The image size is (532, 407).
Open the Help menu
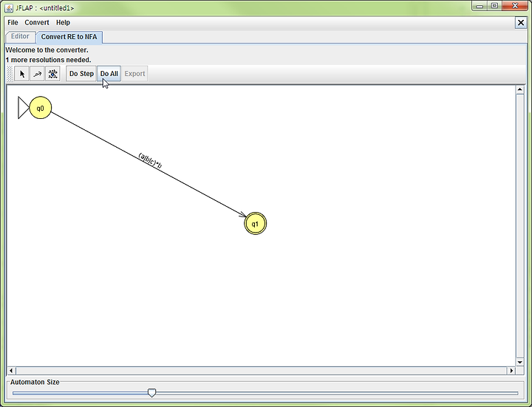pyautogui.click(x=63, y=22)
